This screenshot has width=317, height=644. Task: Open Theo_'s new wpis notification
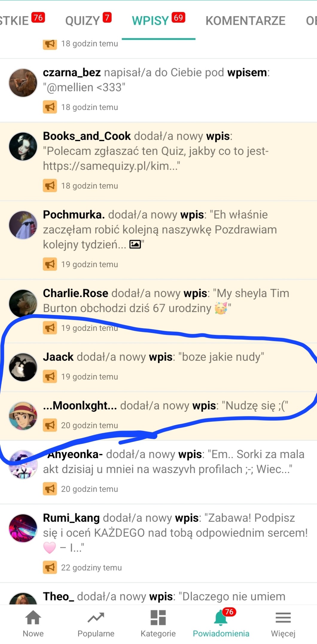point(158,594)
